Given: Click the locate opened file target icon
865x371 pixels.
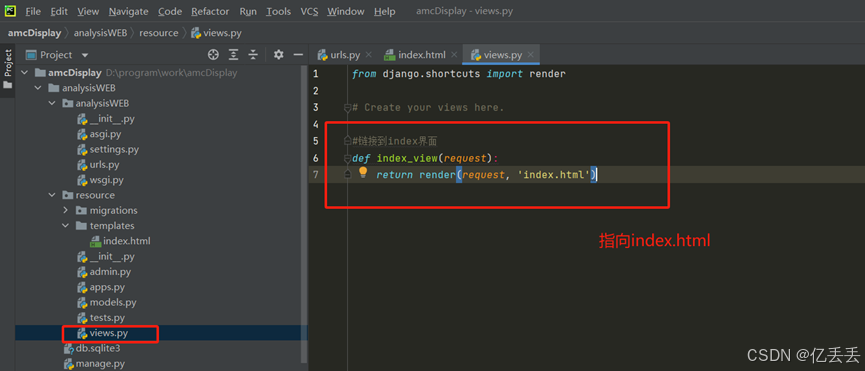Looking at the screenshot, I should coord(213,55).
